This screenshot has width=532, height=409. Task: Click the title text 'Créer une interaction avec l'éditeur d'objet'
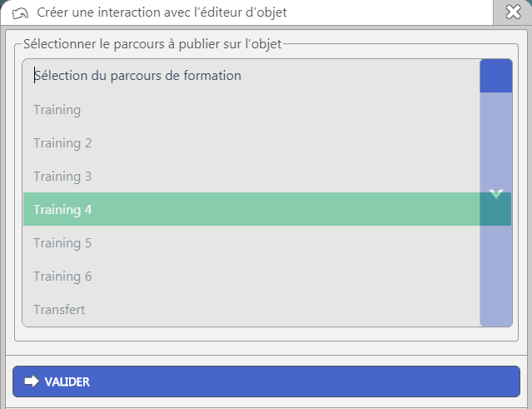162,12
